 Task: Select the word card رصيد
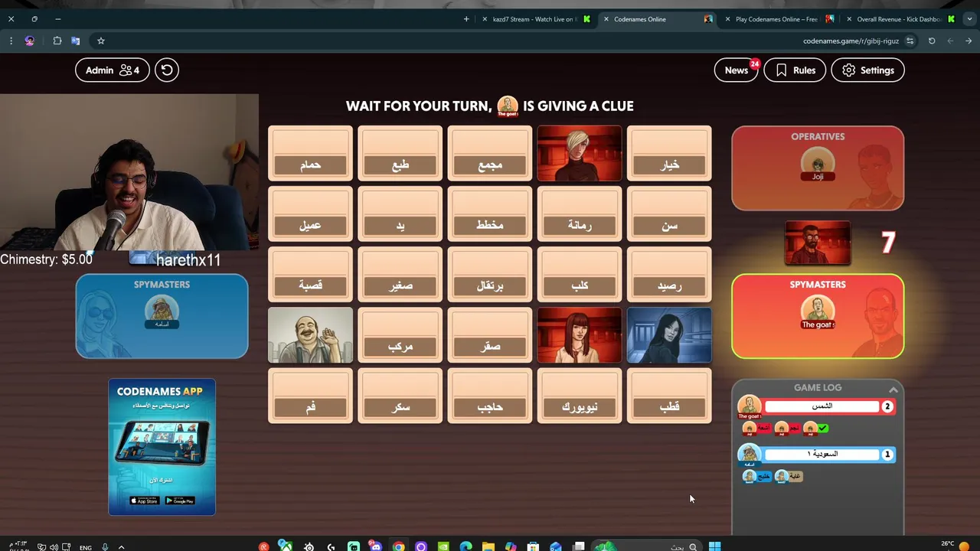pyautogui.click(x=669, y=274)
